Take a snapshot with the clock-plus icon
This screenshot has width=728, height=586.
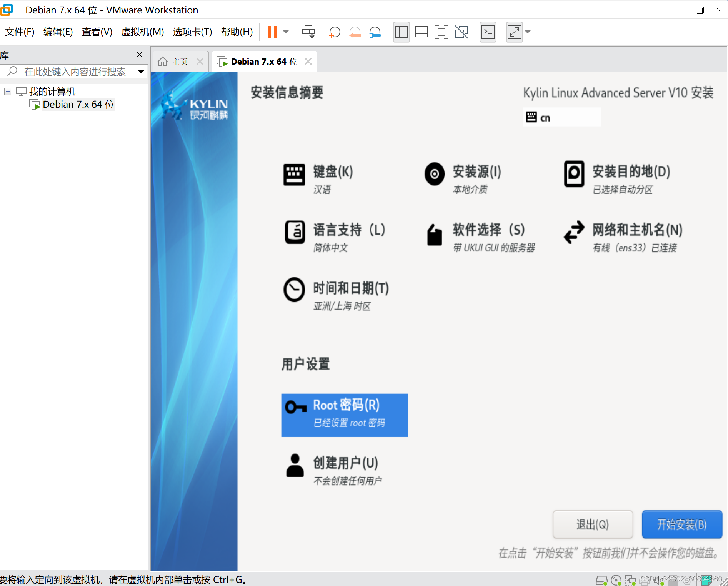coord(335,32)
